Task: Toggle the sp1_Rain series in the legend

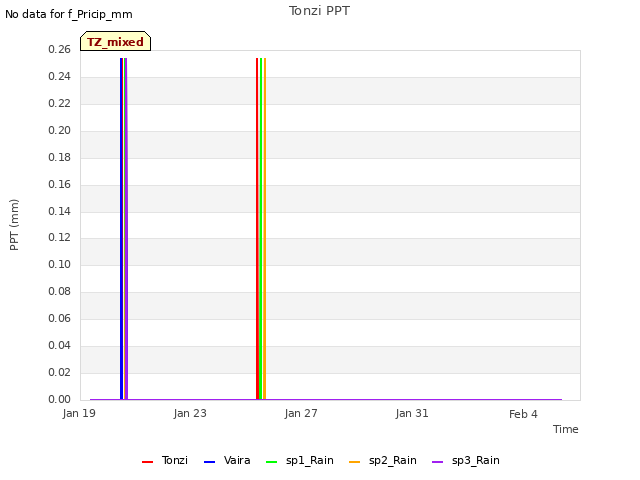Action: click(x=300, y=460)
